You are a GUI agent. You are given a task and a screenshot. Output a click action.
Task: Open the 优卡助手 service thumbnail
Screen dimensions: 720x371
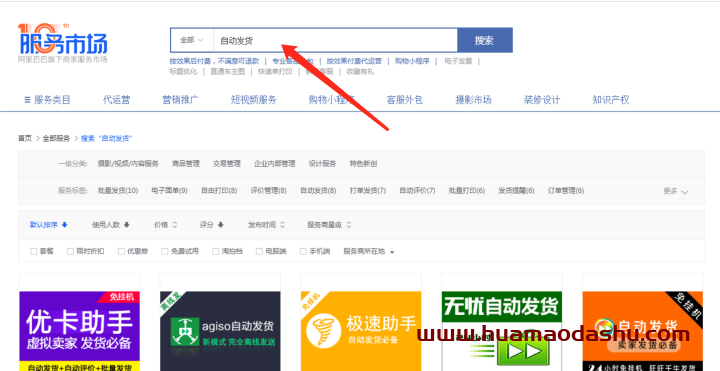(x=79, y=331)
